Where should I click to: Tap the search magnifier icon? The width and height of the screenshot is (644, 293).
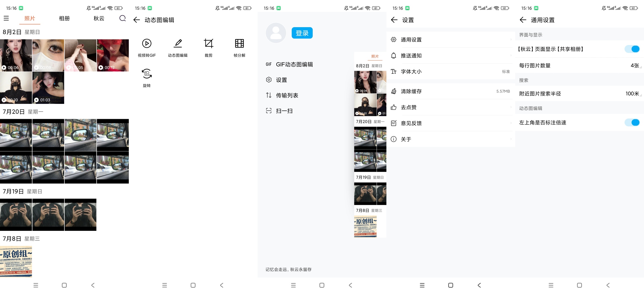(123, 18)
